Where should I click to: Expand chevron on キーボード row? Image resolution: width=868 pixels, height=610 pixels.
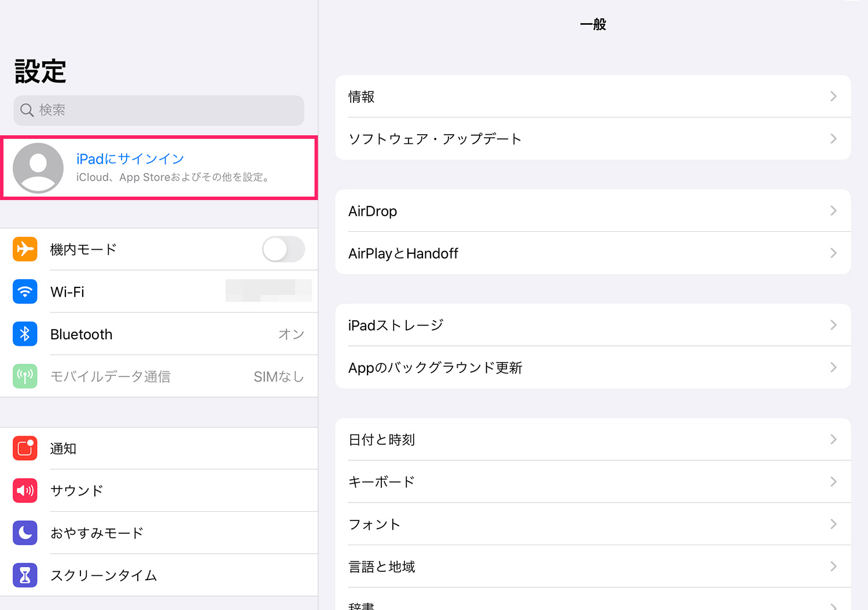(833, 482)
